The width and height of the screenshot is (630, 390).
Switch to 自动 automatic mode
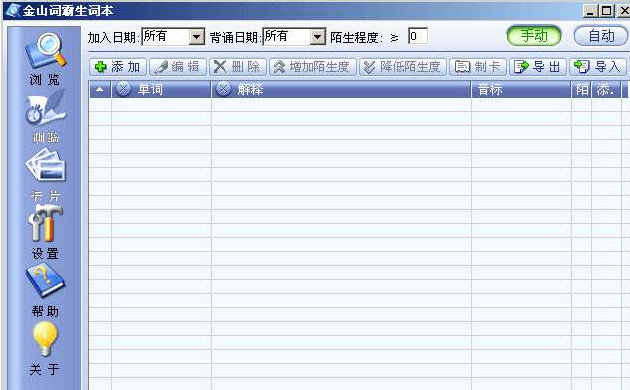(601, 36)
